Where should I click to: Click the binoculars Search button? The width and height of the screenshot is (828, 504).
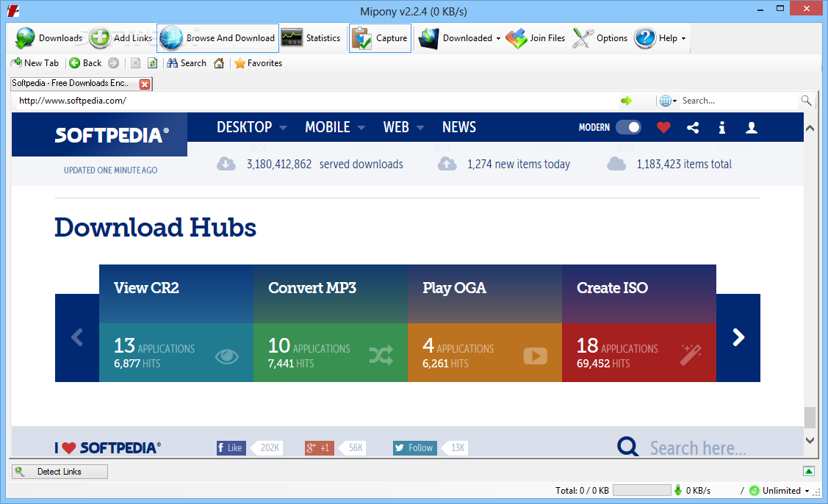(187, 63)
